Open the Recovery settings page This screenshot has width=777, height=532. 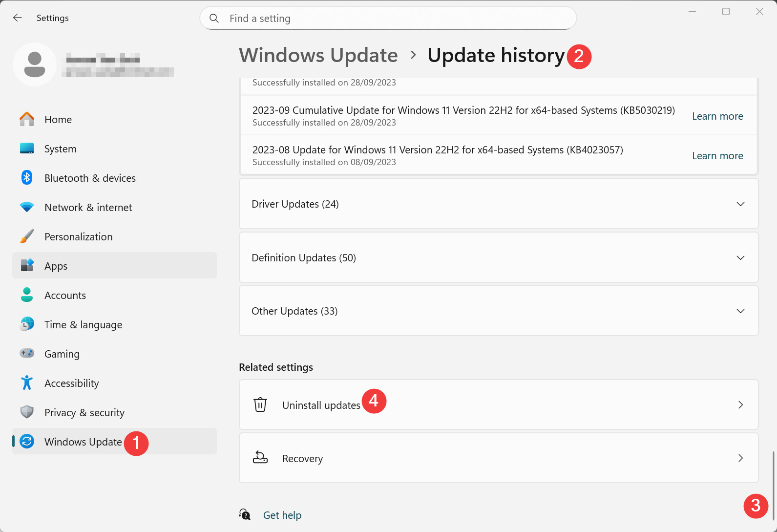click(x=498, y=458)
